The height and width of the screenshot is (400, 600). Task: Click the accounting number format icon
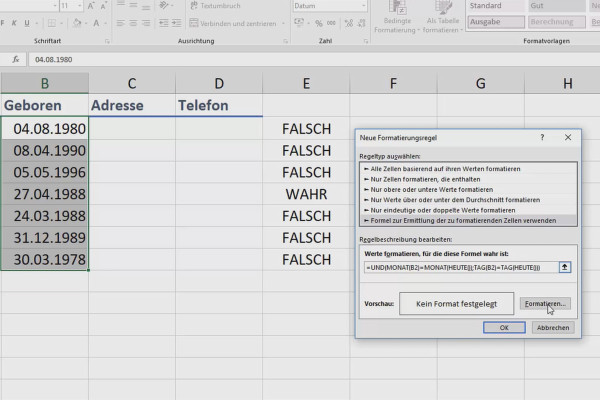(299, 23)
